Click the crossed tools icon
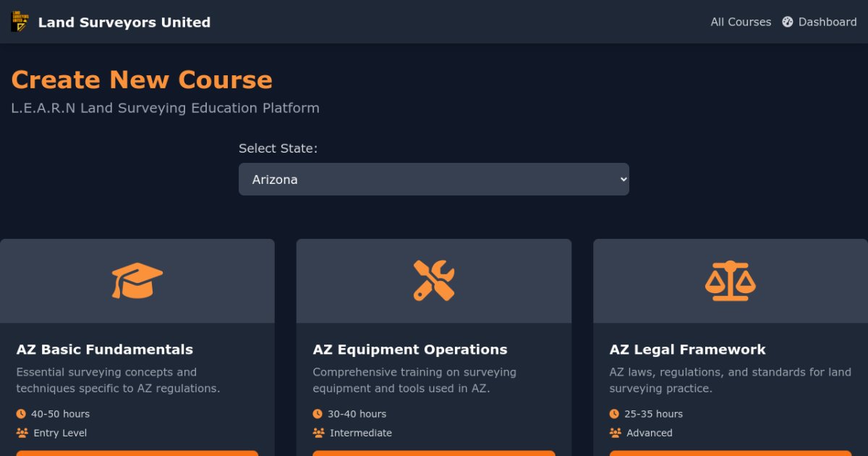 (x=434, y=281)
